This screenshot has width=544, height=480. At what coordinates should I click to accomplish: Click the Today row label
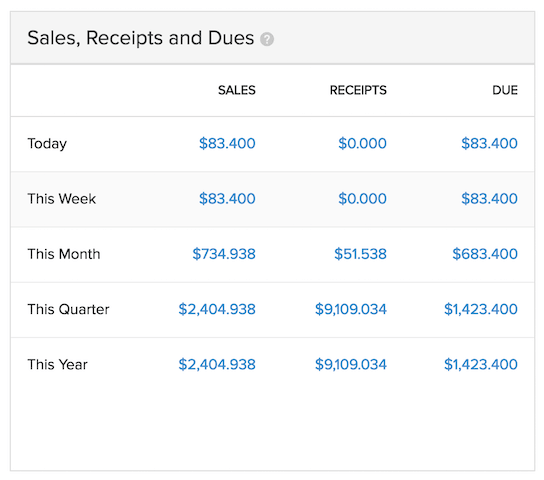(47, 144)
